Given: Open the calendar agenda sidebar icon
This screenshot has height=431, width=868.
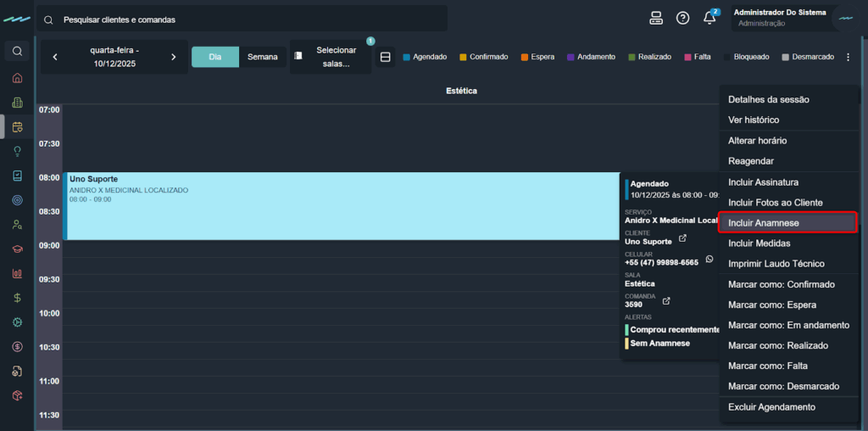Looking at the screenshot, I should [17, 127].
